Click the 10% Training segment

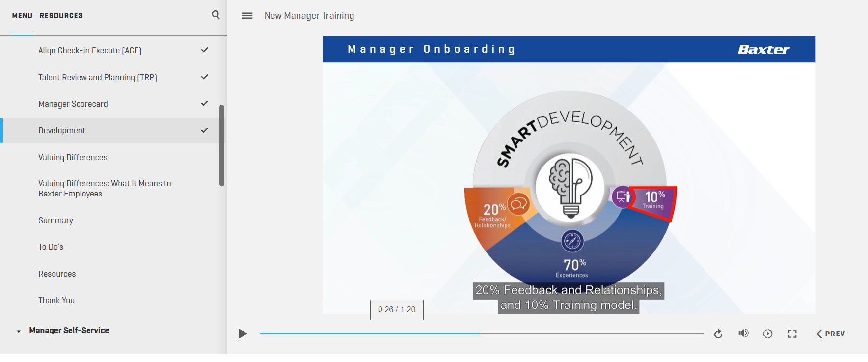[x=654, y=202]
